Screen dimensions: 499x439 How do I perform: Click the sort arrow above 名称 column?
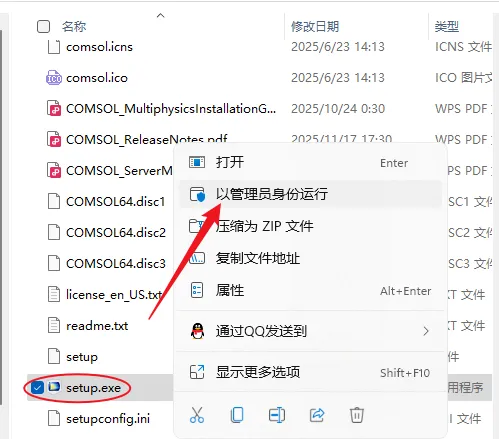tap(161, 15)
